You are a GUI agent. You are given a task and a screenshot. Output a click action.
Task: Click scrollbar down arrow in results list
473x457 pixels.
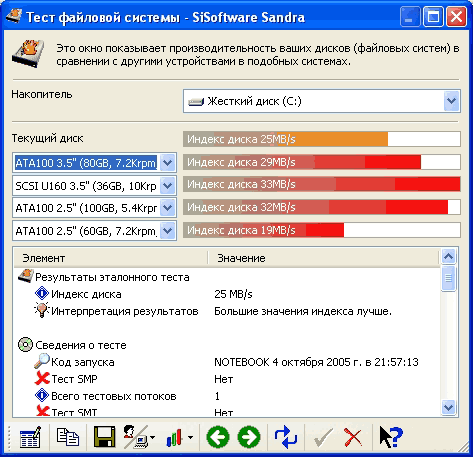[x=449, y=407]
